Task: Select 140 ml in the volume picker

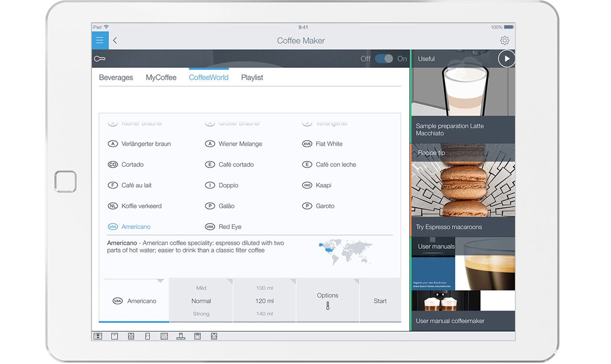Action: pyautogui.click(x=264, y=314)
